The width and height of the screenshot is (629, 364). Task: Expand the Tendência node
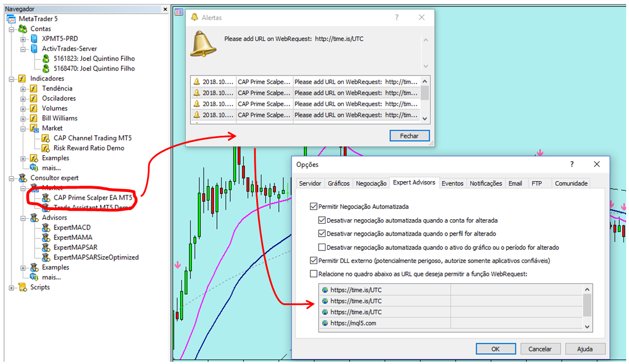23,89
